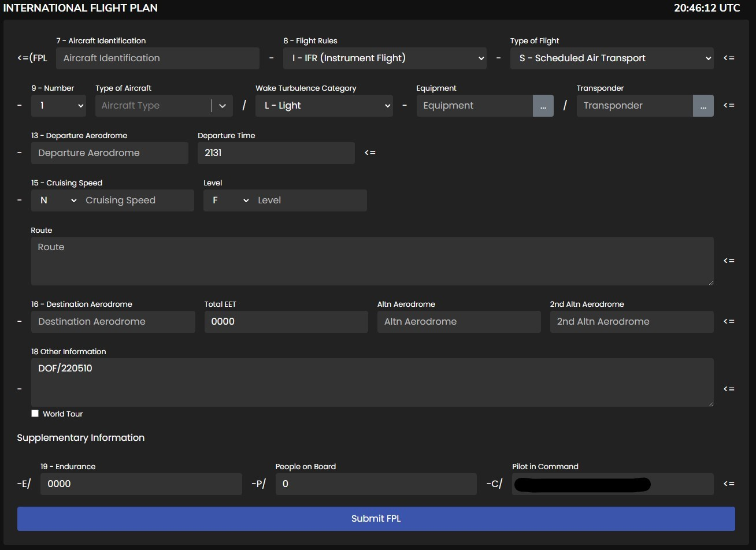756x550 pixels.
Task: Grab the Route text area resize handle
Action: [710, 282]
